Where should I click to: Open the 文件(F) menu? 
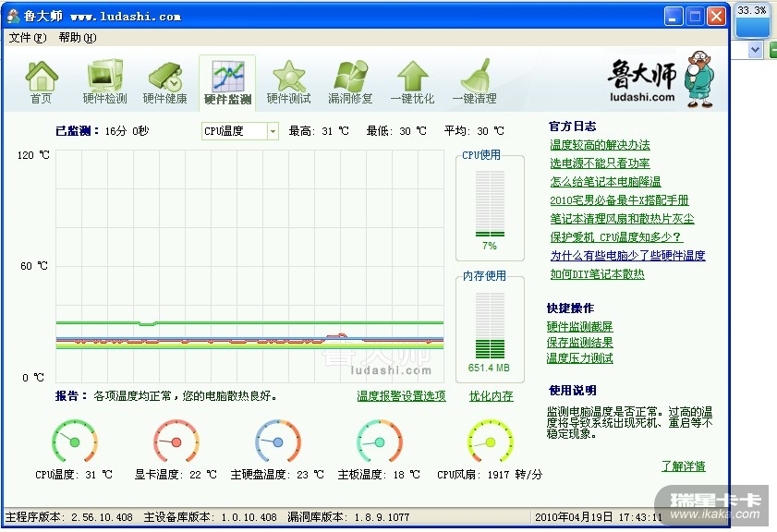coord(28,38)
